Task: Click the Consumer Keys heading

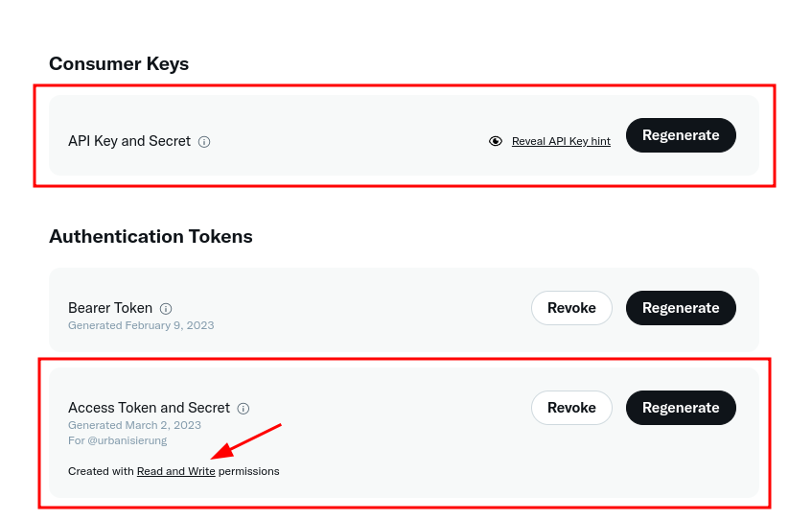Action: pyautogui.click(x=119, y=64)
